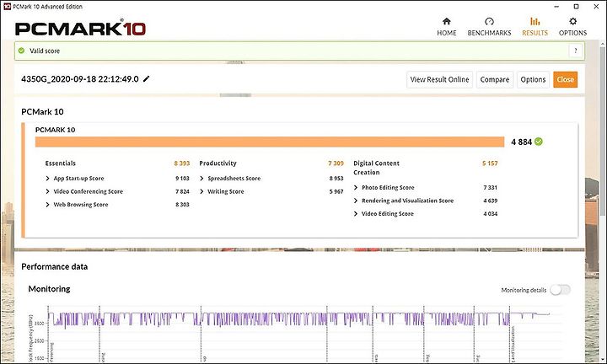Switch to the BENCHMARKS tab label

pos(489,33)
